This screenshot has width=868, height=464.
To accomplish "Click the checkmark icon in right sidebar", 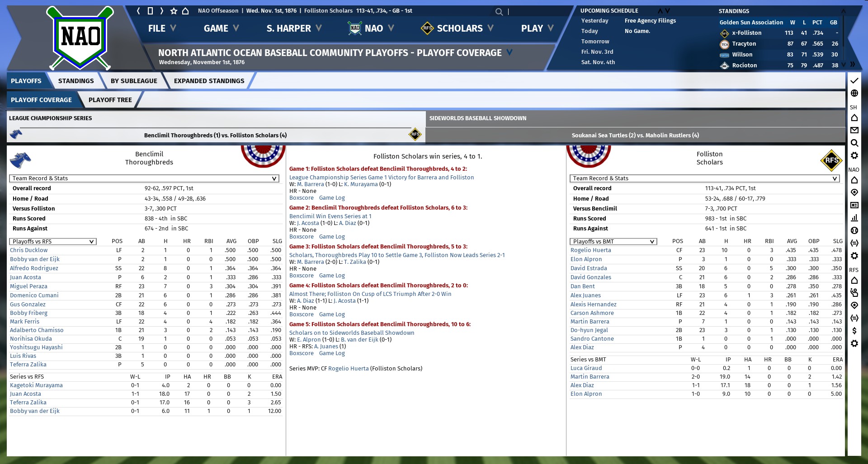I will tap(854, 81).
